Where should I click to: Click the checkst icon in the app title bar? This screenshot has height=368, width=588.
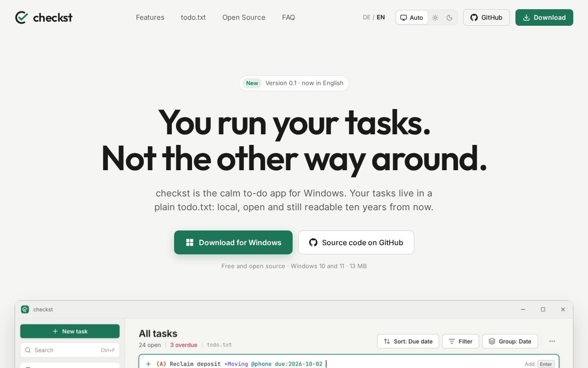(x=25, y=310)
